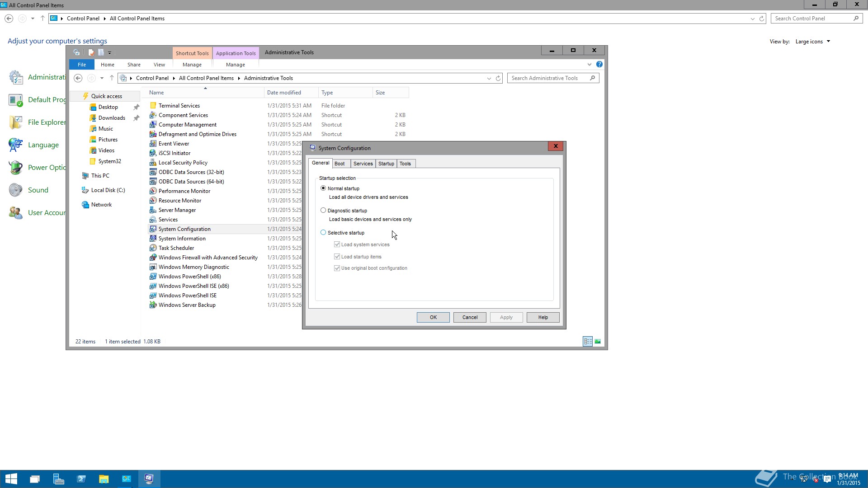Screen dimensions: 868x488
Task: Click breadcrumb arrow after All Control Panel Items
Action: (x=239, y=78)
